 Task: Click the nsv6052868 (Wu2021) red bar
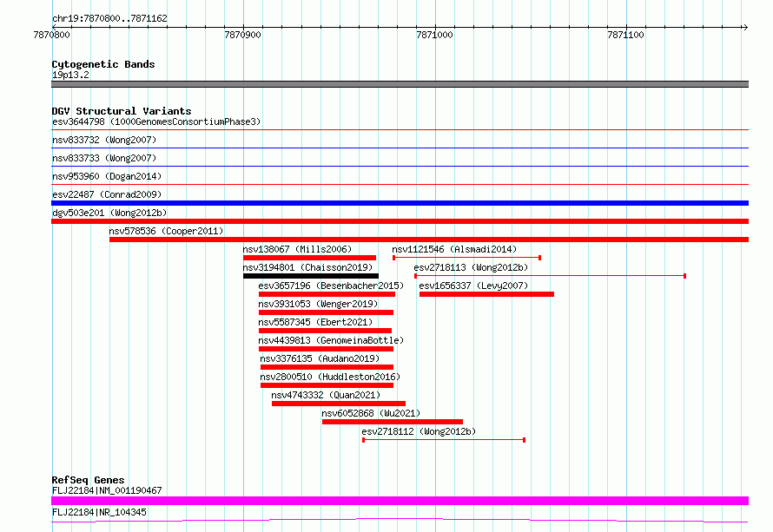coord(393,422)
